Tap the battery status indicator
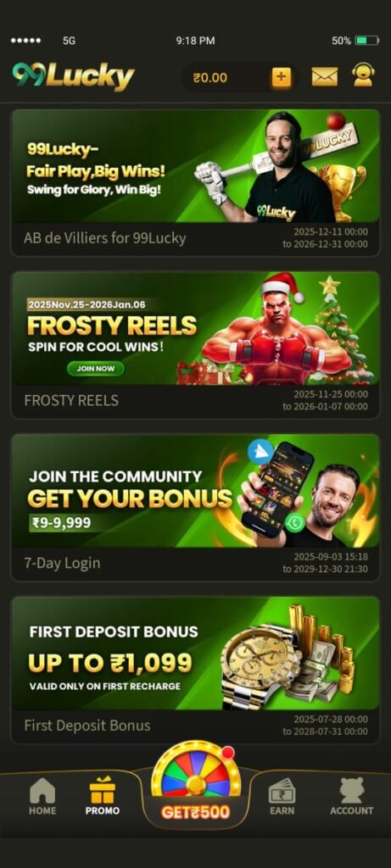Screen dimensions: 391x868 366,41
